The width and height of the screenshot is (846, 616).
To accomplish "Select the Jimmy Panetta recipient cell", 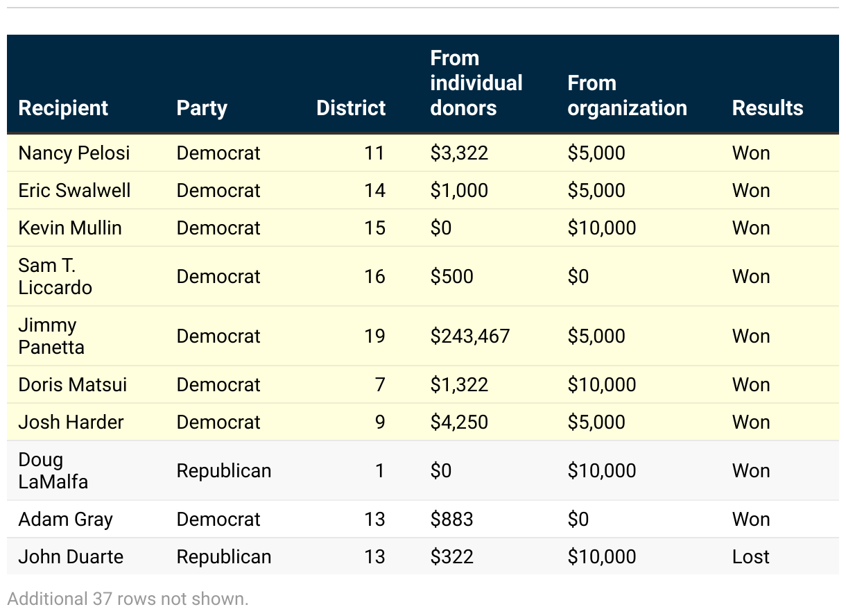I will coord(51,336).
